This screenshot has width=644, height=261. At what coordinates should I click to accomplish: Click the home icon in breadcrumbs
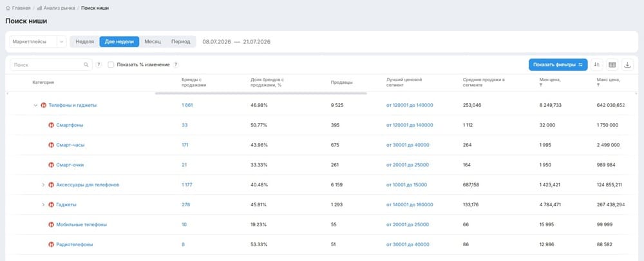8,8
